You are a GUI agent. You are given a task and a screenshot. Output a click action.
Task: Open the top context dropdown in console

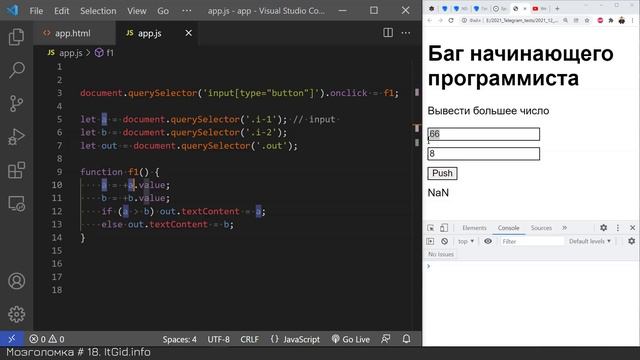(x=466, y=241)
